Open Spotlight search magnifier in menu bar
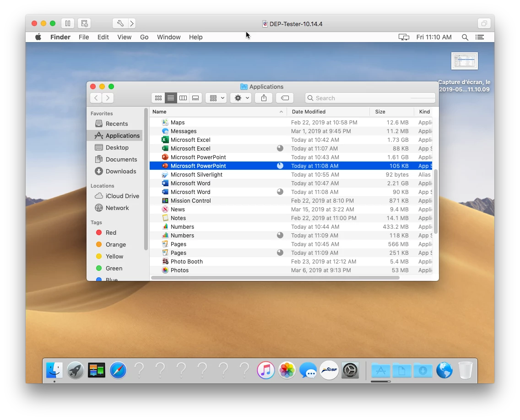This screenshot has height=420, width=520. [465, 37]
